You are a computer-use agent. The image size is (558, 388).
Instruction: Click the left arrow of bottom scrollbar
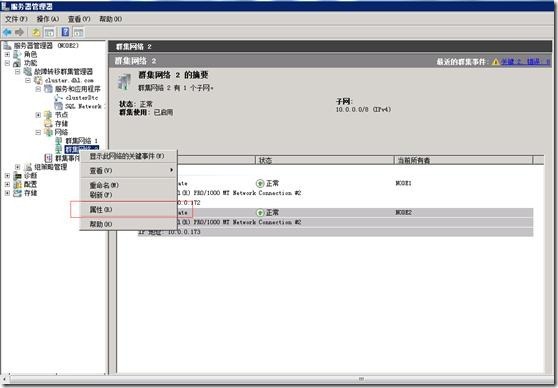[5, 379]
